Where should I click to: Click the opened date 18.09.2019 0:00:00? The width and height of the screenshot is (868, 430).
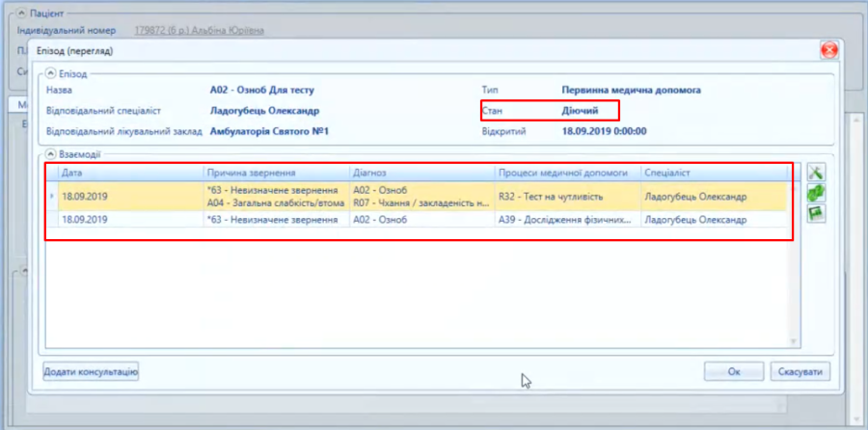pyautogui.click(x=604, y=132)
